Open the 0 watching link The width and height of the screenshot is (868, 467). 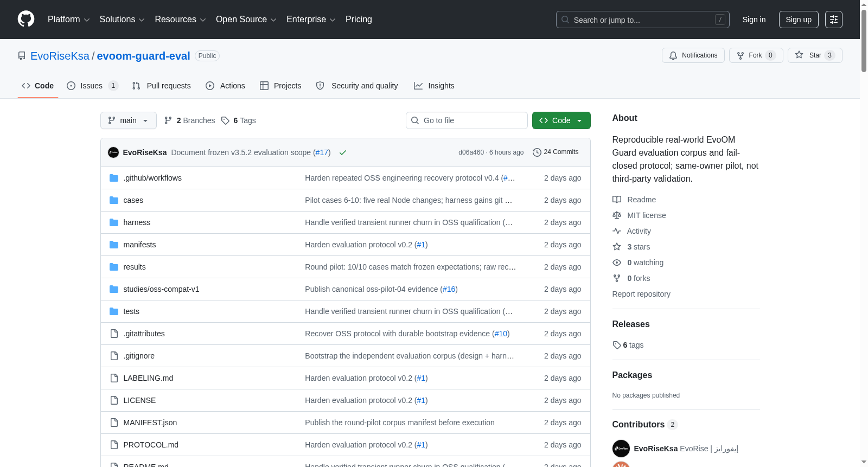[645, 263]
